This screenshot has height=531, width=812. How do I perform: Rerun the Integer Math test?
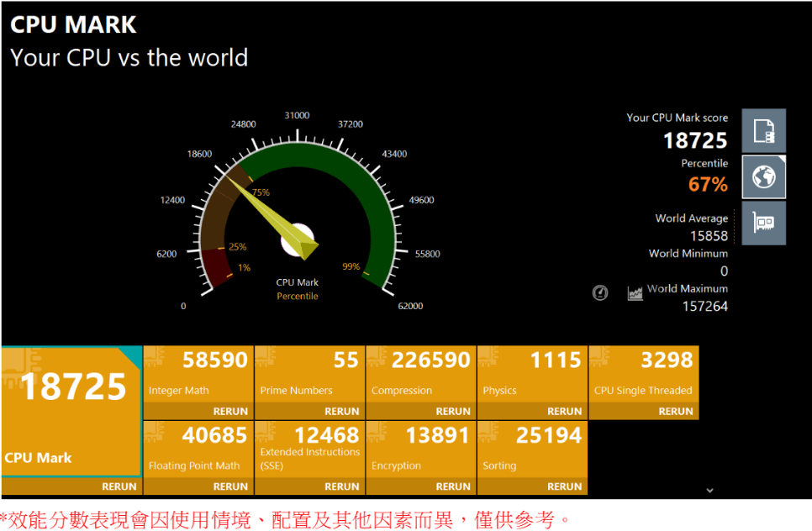tap(230, 412)
